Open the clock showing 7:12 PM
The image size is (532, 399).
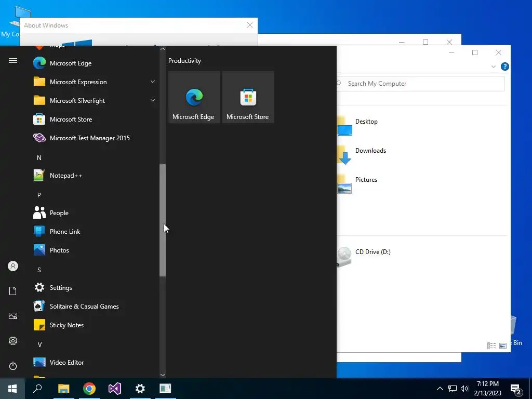click(x=487, y=389)
